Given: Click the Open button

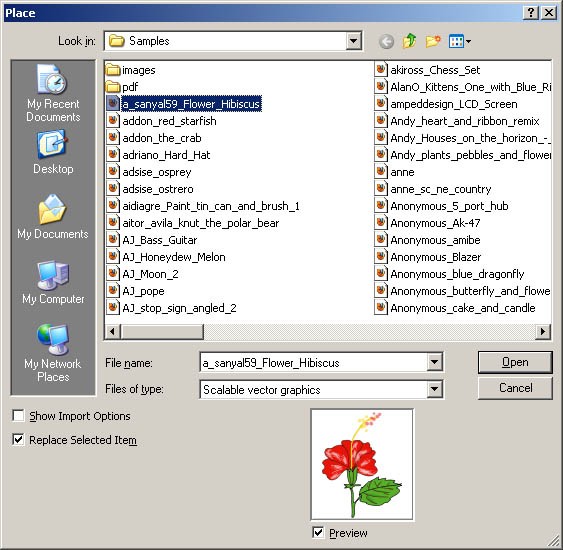Looking at the screenshot, I should [515, 362].
